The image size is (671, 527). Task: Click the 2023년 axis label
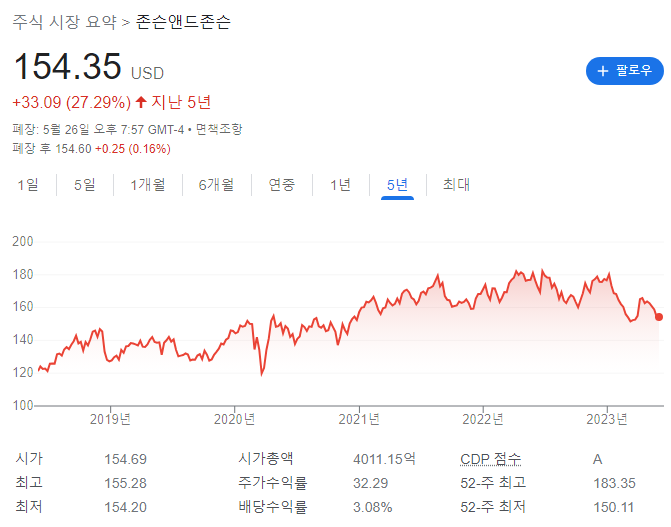pos(607,419)
